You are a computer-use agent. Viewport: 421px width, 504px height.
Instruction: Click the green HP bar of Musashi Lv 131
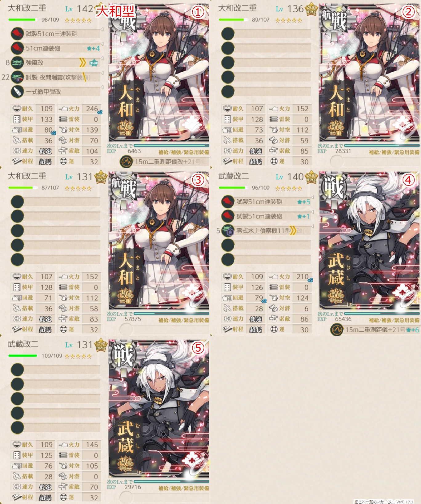point(23,356)
